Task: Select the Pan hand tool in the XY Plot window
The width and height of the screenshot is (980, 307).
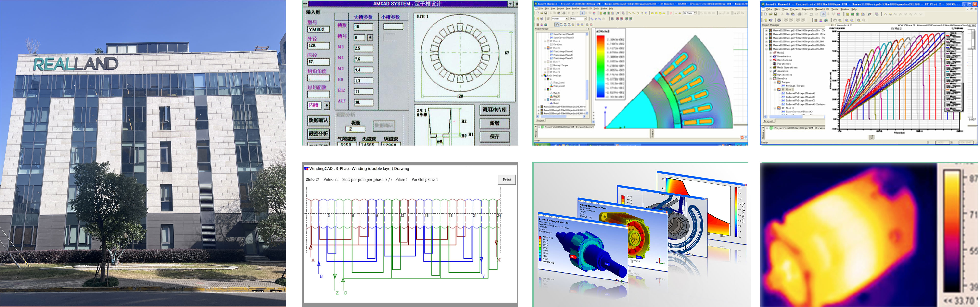Action: (x=835, y=21)
